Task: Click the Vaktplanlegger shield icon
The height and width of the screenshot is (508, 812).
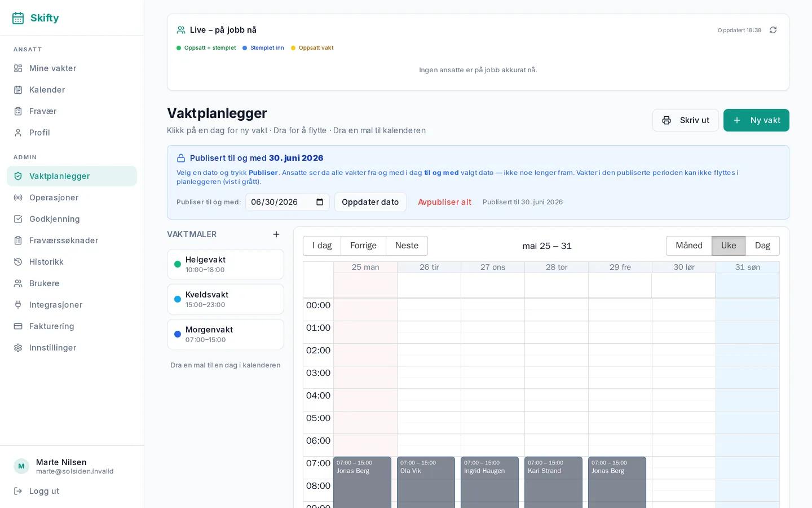Action: pyautogui.click(x=18, y=176)
